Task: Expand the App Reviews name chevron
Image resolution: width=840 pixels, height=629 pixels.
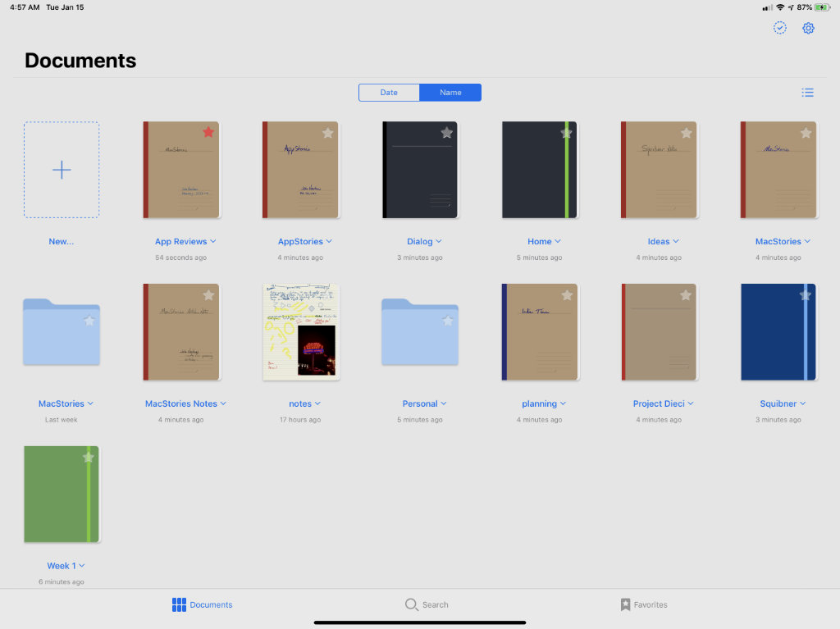Action: pos(213,241)
